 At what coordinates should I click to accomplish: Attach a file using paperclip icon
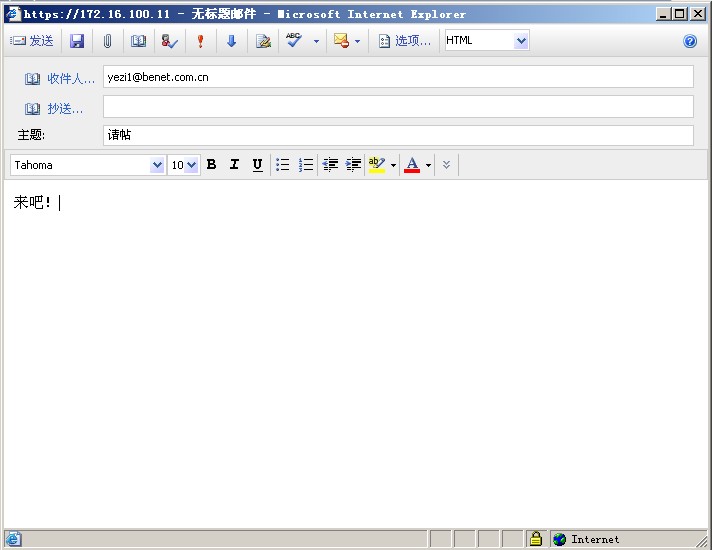[x=107, y=41]
